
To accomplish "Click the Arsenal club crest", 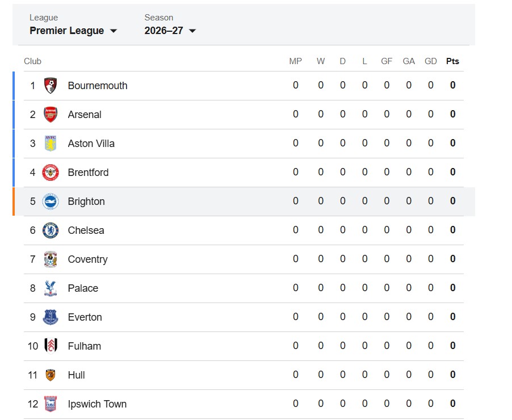I will tap(51, 115).
